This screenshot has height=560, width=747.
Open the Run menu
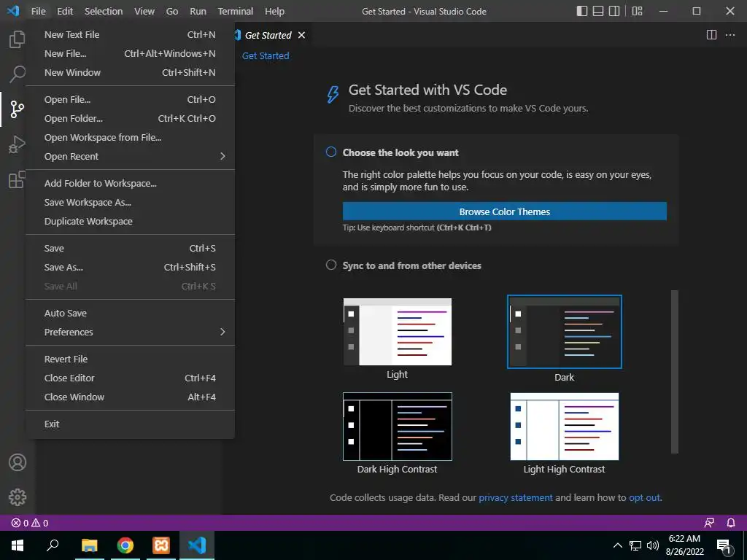pyautogui.click(x=198, y=11)
